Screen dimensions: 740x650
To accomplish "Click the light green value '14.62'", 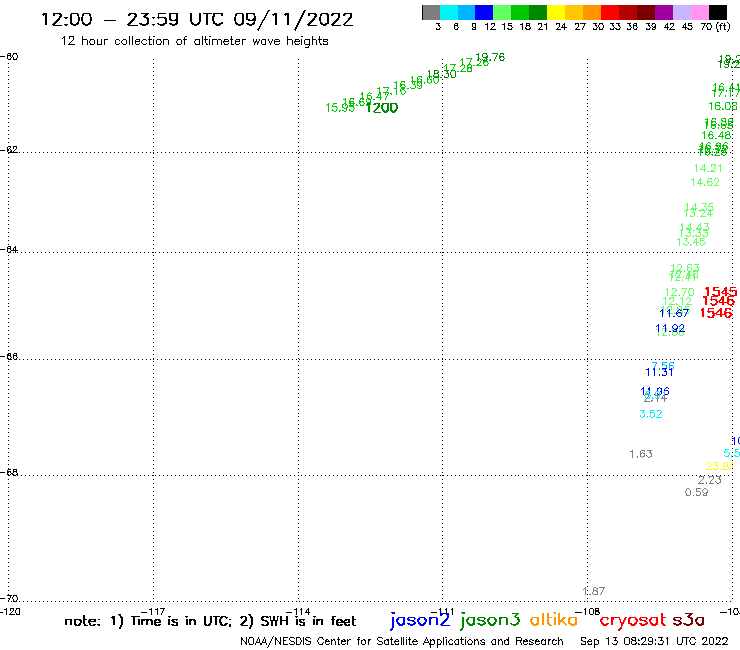I will [705, 182].
